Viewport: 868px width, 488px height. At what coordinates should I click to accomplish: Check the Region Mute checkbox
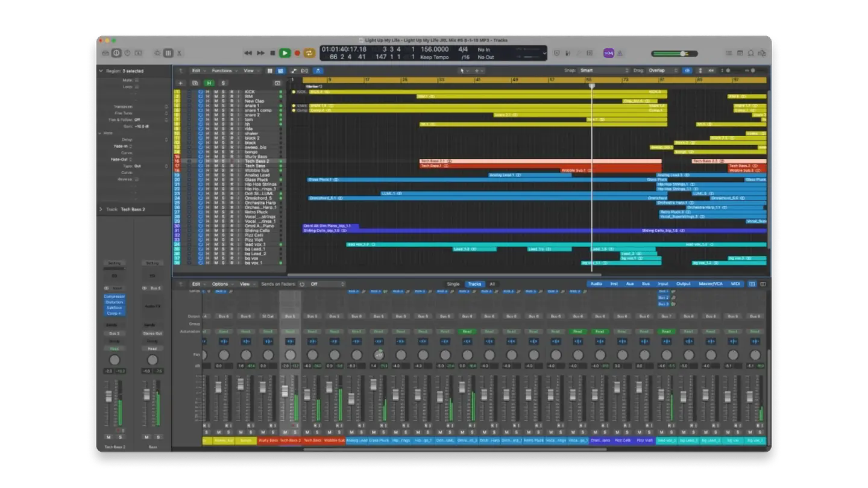coord(137,80)
